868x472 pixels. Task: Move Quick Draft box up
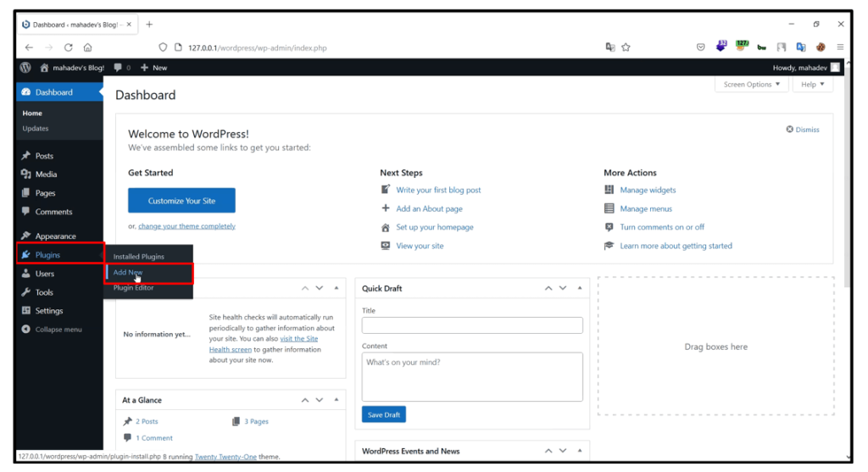548,288
